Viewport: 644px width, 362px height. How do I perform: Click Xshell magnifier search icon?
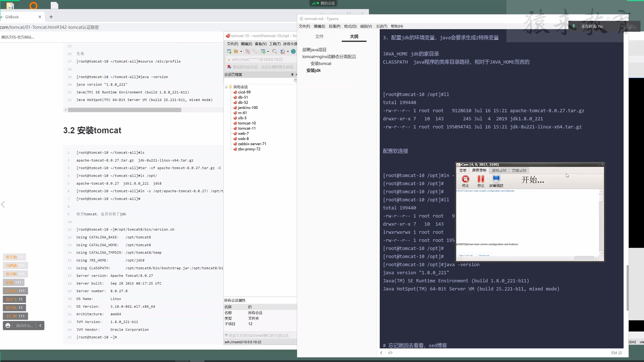(x=274, y=52)
